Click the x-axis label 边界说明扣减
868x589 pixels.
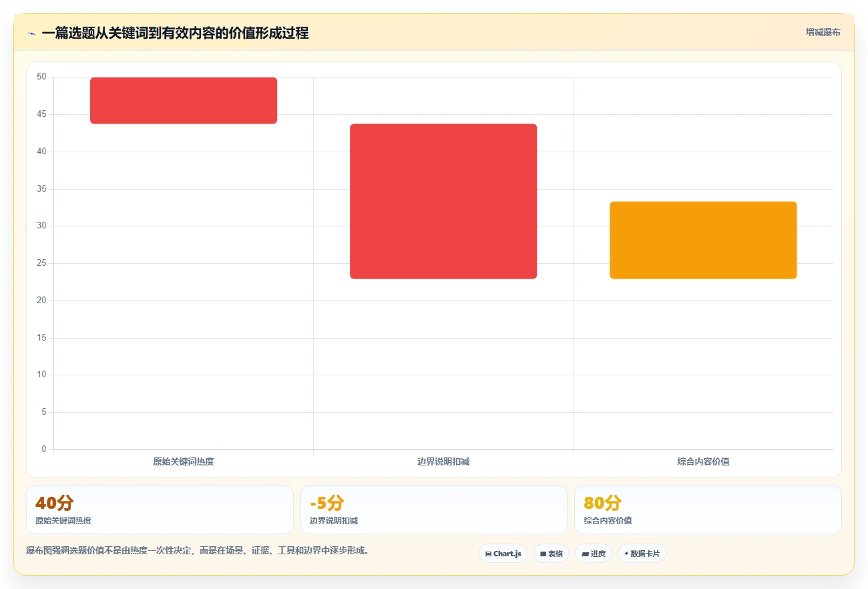pos(443,461)
